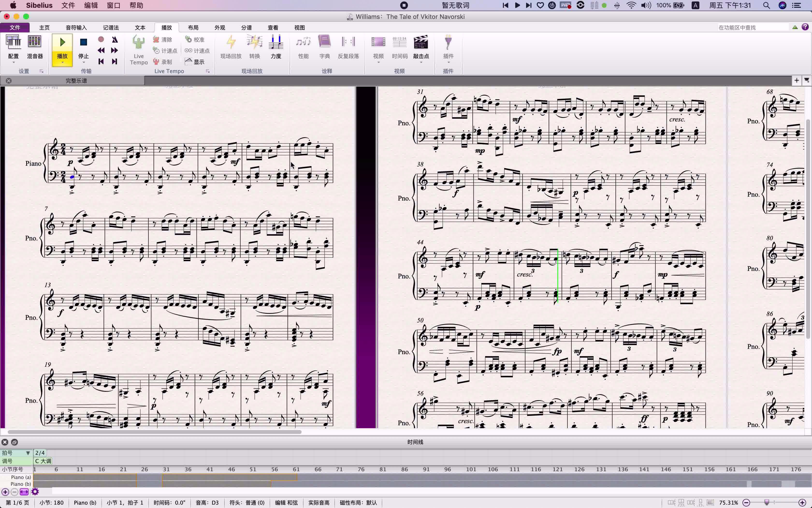Switch to 分谱 (Parts) ribbon tab
This screenshot has width=812, height=508.
click(246, 28)
